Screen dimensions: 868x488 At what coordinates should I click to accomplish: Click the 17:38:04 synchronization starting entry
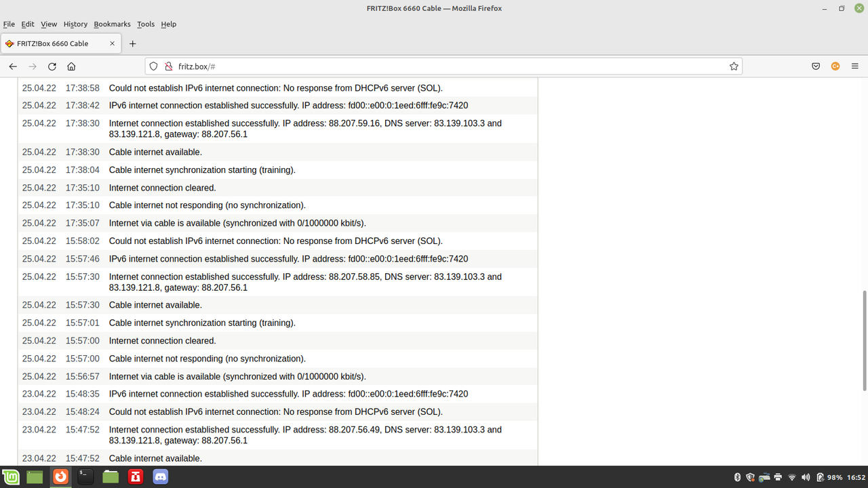[x=278, y=170]
